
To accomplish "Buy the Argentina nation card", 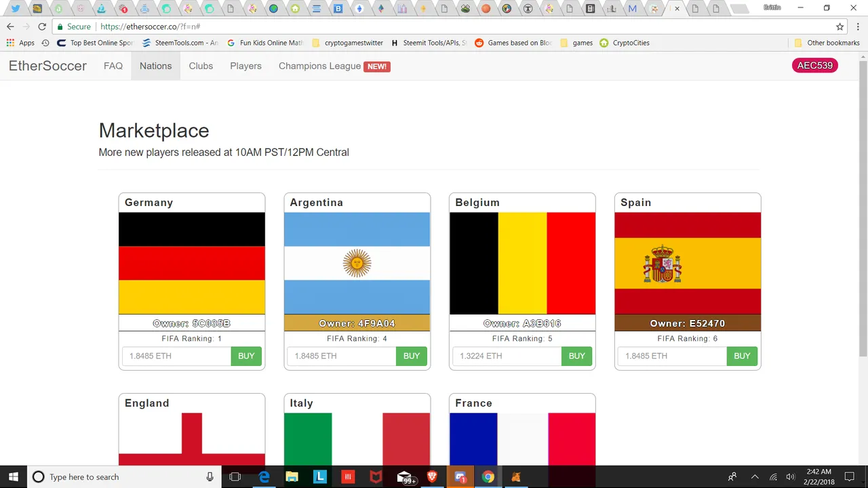I will coord(412,356).
